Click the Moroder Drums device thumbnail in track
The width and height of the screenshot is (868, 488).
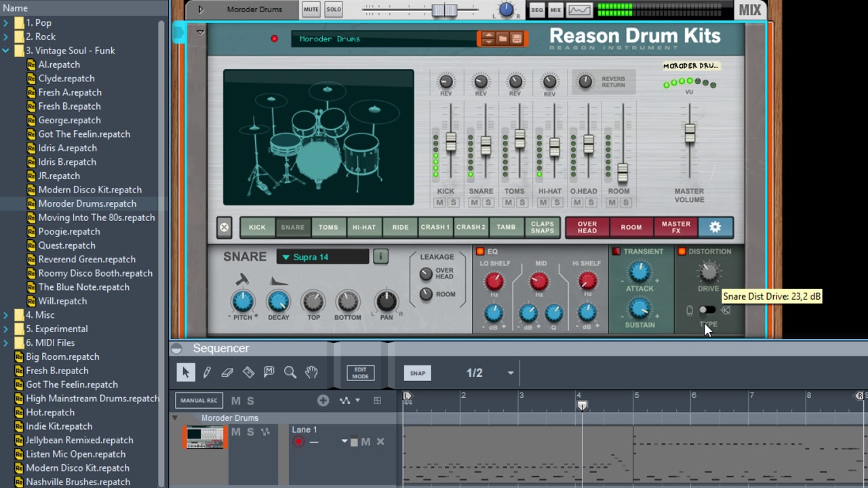[x=205, y=437]
